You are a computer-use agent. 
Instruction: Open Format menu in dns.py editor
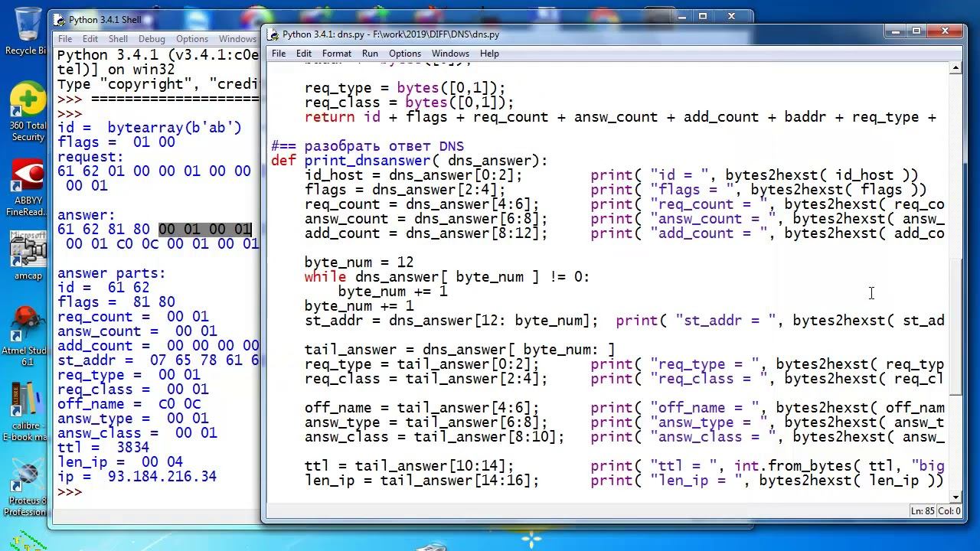point(337,54)
